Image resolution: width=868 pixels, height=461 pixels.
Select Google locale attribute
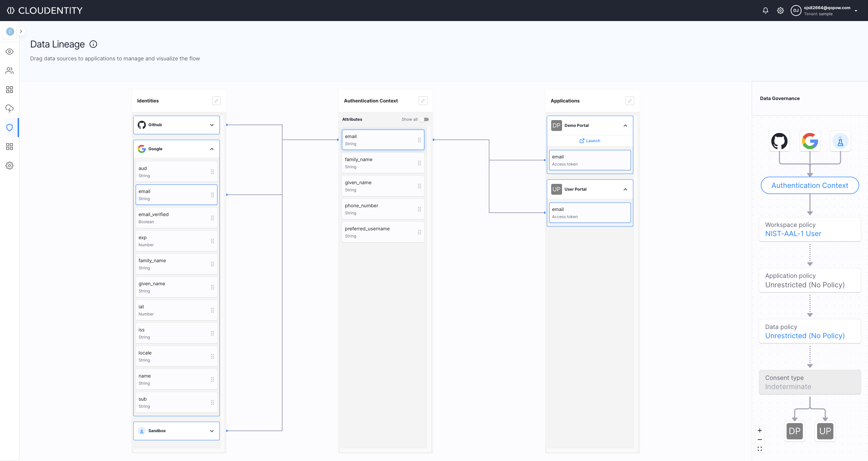click(176, 356)
